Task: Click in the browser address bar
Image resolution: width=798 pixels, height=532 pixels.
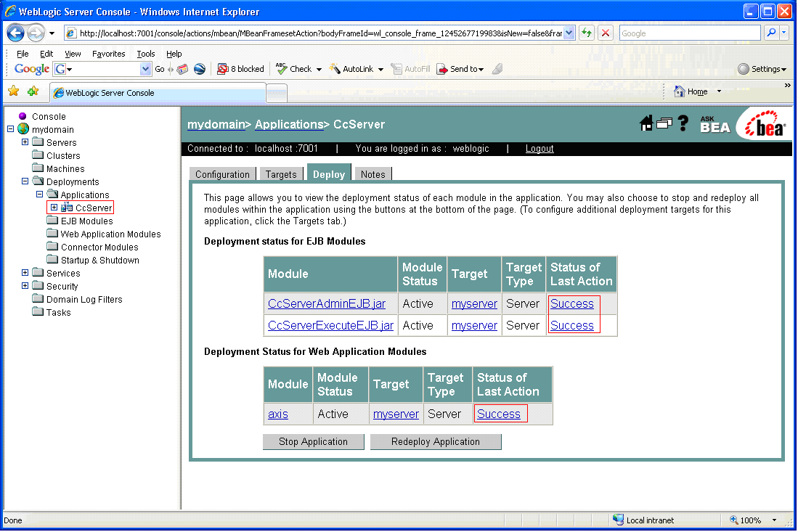Action: [319, 33]
